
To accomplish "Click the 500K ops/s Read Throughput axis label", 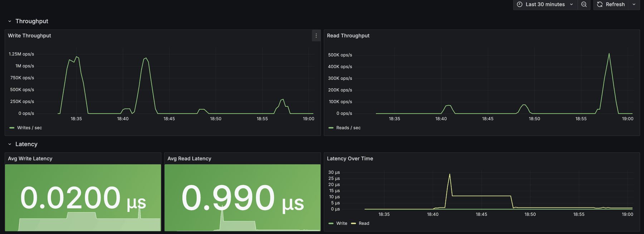I will [340, 55].
